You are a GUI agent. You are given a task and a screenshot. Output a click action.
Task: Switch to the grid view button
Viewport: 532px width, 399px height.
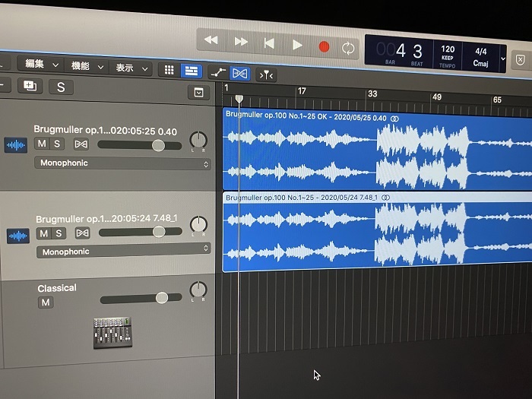click(169, 70)
